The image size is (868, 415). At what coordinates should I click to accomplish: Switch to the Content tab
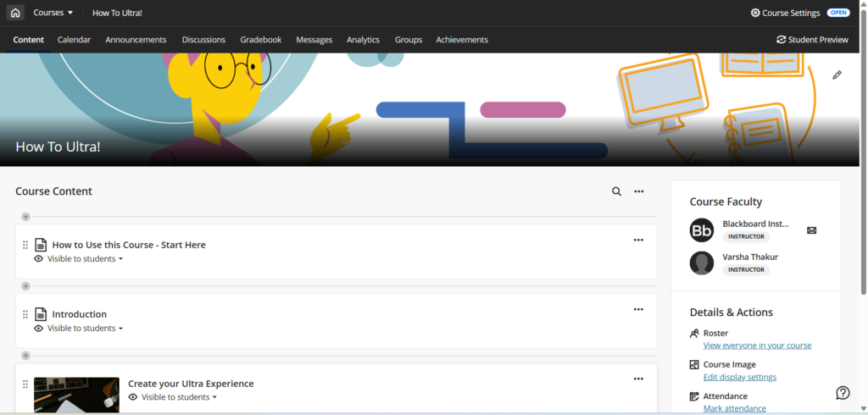click(29, 40)
